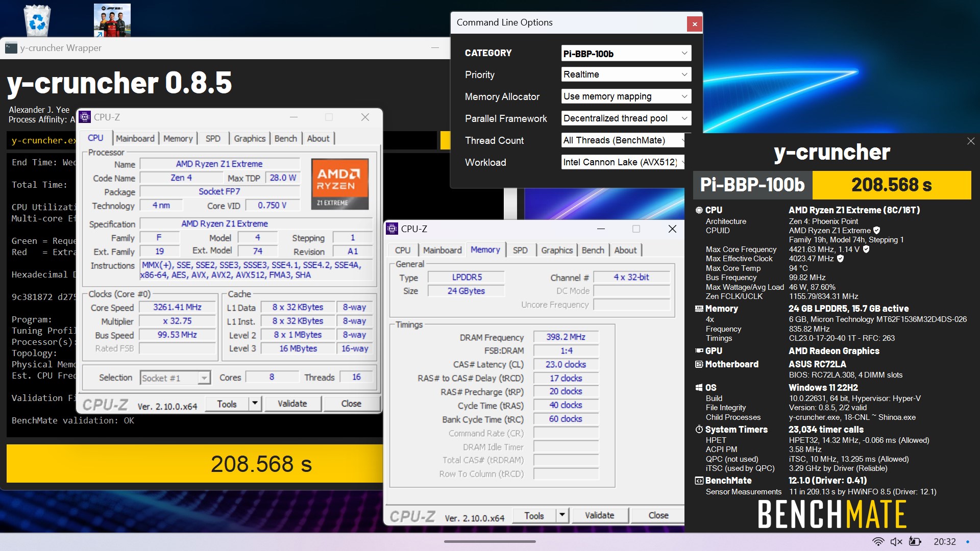Viewport: 980px width, 551px height.
Task: Click the verified shield next to CPUID
Action: tap(876, 231)
